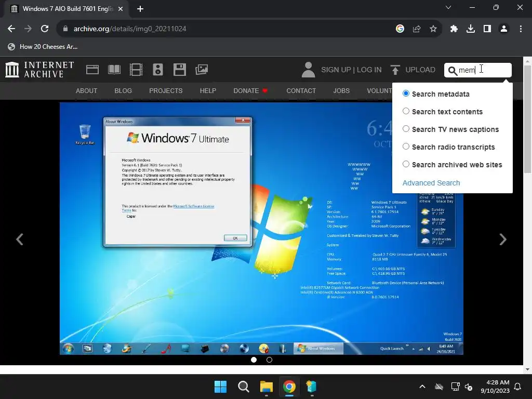Click the volume muted tray icon
532x399 pixels.
tap(469, 387)
